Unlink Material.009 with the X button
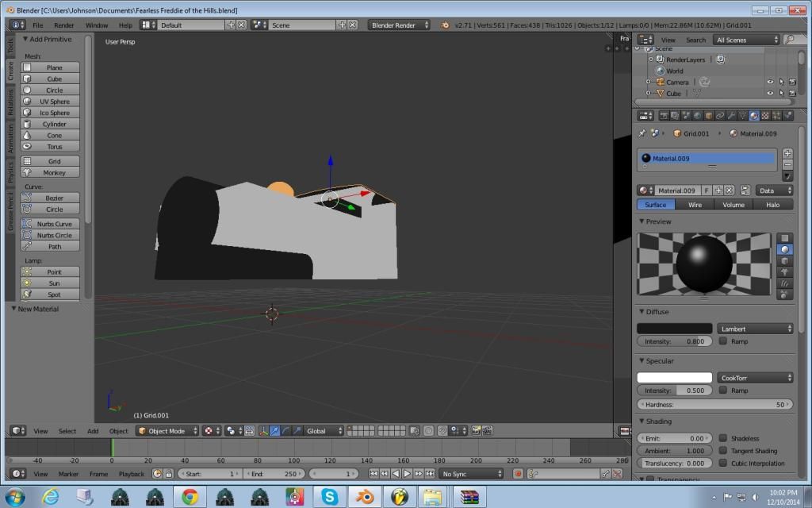 coord(730,190)
